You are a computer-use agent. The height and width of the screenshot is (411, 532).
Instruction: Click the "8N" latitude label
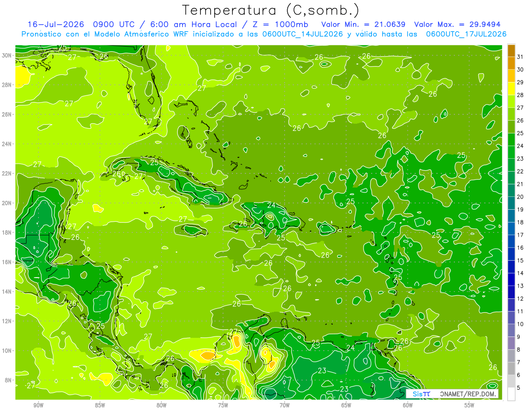coord(9,380)
